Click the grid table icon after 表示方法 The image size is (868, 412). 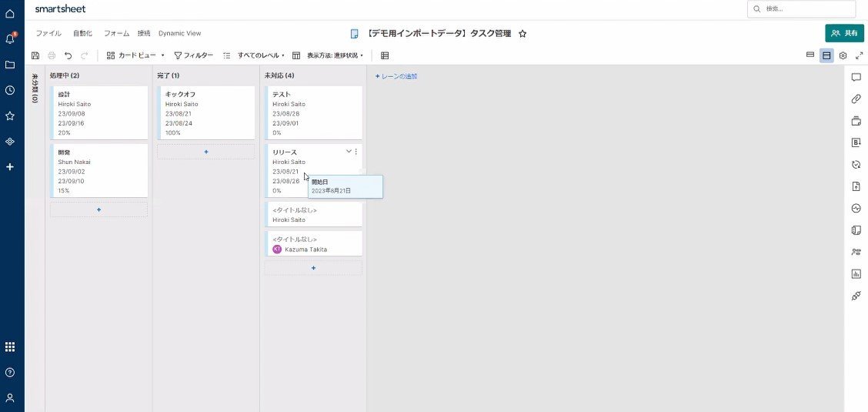[385, 55]
